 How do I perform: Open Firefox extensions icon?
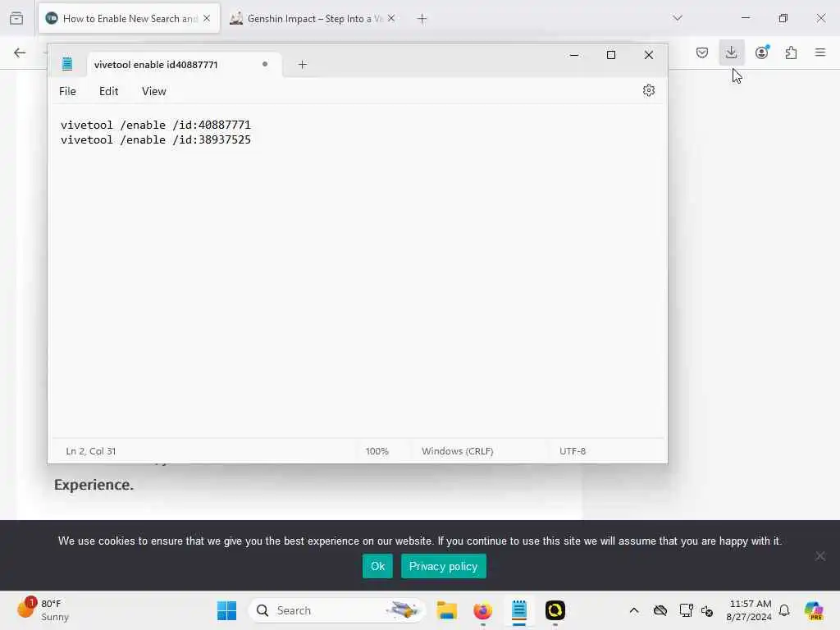[x=791, y=52]
